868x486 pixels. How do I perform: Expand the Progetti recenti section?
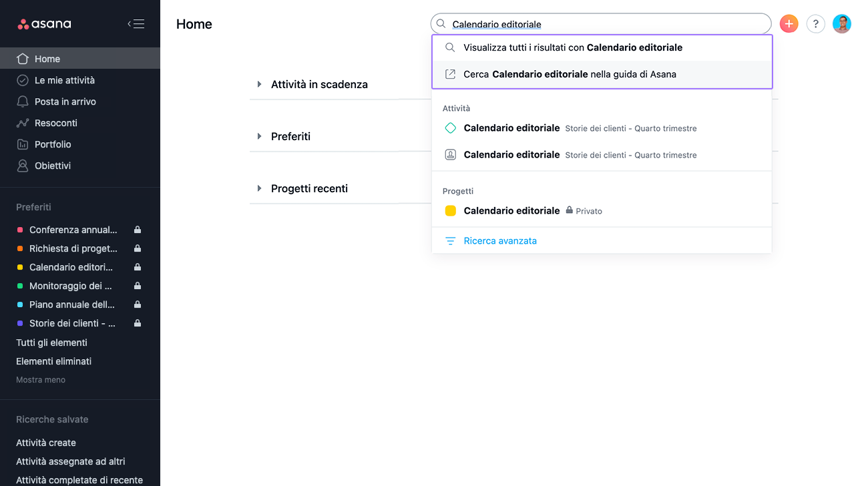coord(259,188)
